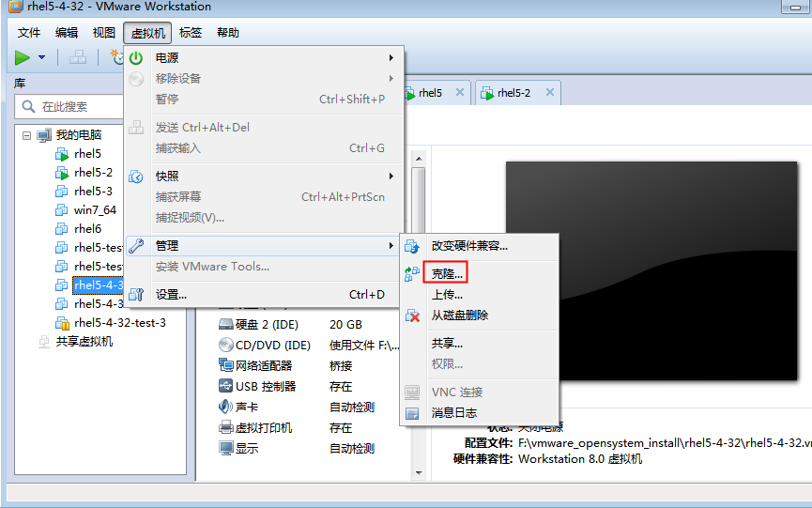Viewport: 812px width, 508px height.
Task: Switch to the rhel5-2 tab
Action: pyautogui.click(x=513, y=93)
